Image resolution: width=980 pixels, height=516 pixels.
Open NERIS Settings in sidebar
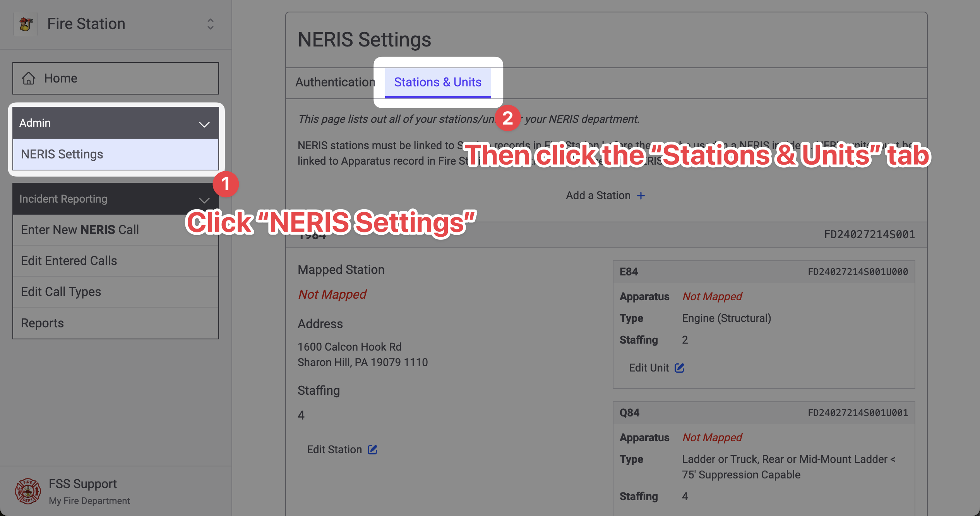(62, 154)
